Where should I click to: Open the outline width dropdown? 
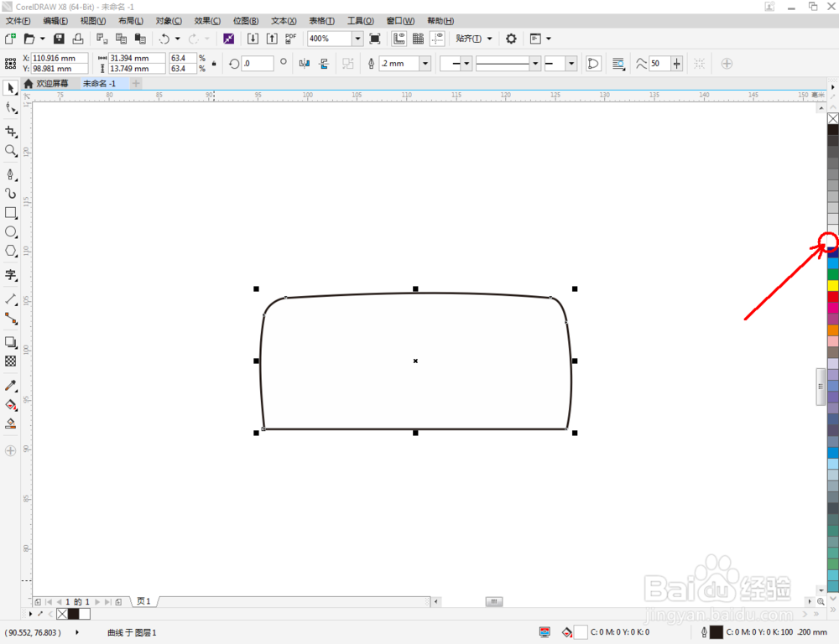click(x=425, y=64)
